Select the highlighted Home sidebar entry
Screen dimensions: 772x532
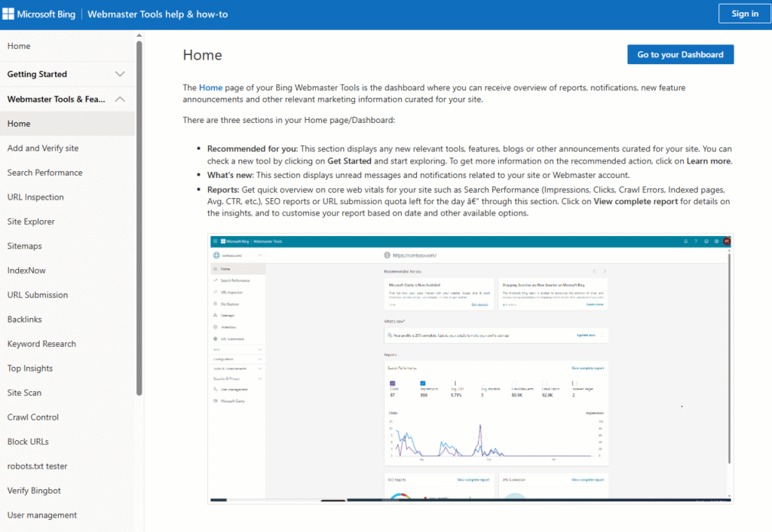pos(67,124)
